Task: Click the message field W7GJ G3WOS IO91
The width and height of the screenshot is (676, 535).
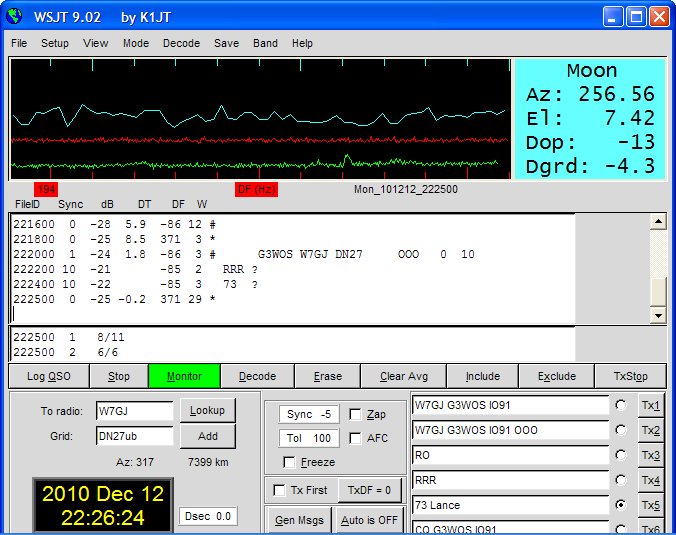Action: [510, 405]
